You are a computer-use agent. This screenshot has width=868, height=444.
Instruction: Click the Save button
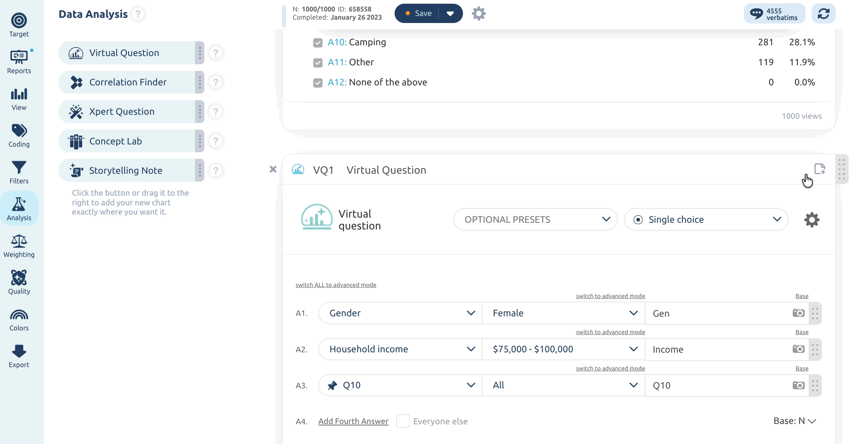point(418,13)
